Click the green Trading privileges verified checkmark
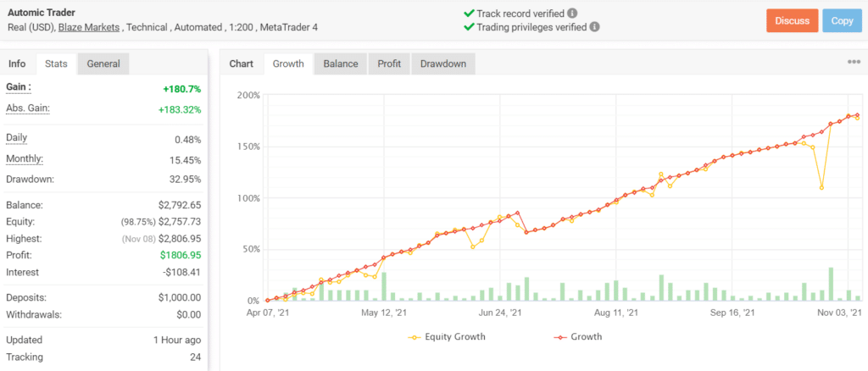868x371 pixels. [469, 27]
